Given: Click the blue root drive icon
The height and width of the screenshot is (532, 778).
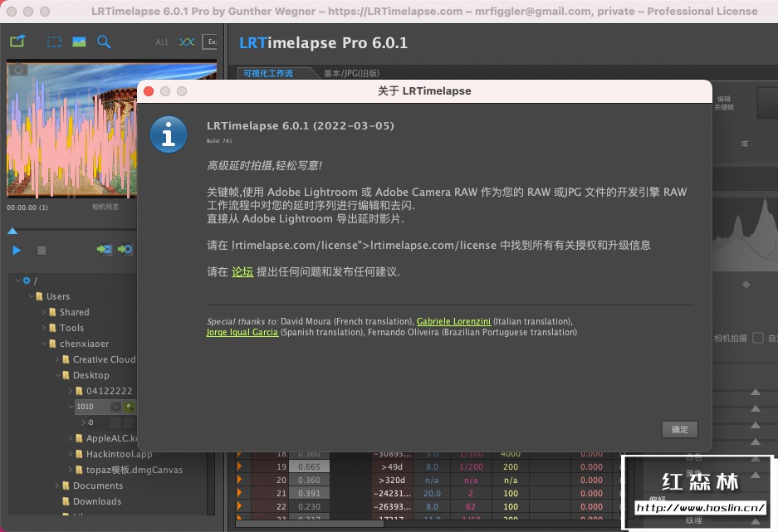Looking at the screenshot, I should coord(27,281).
